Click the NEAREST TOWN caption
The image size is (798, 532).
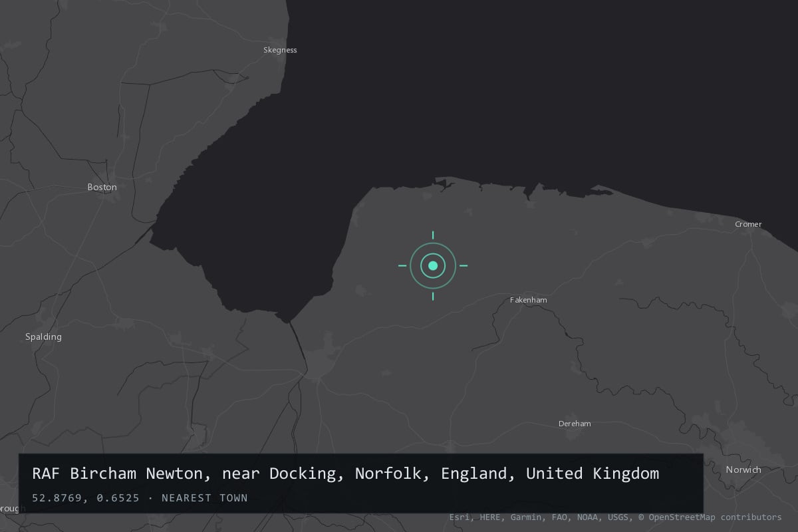click(204, 497)
